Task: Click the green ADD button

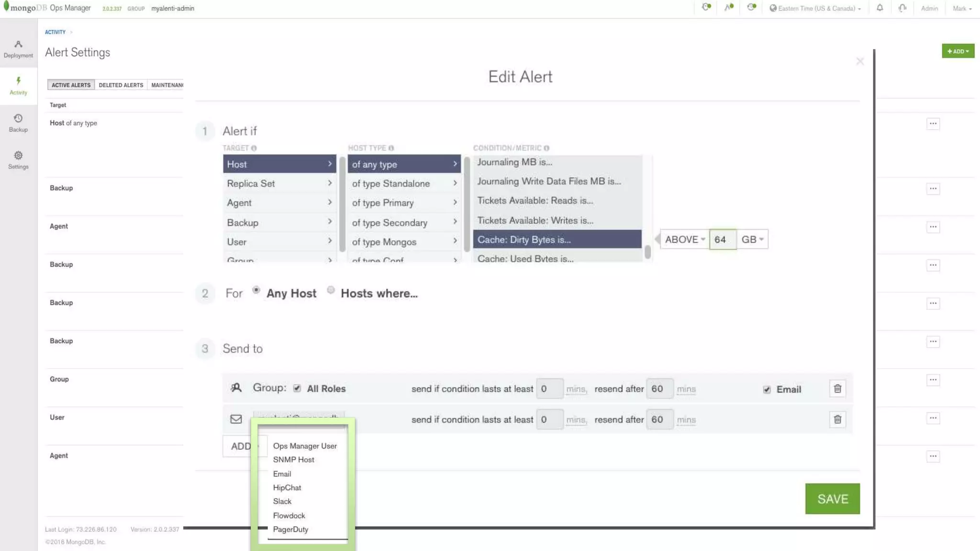Action: 958,51
